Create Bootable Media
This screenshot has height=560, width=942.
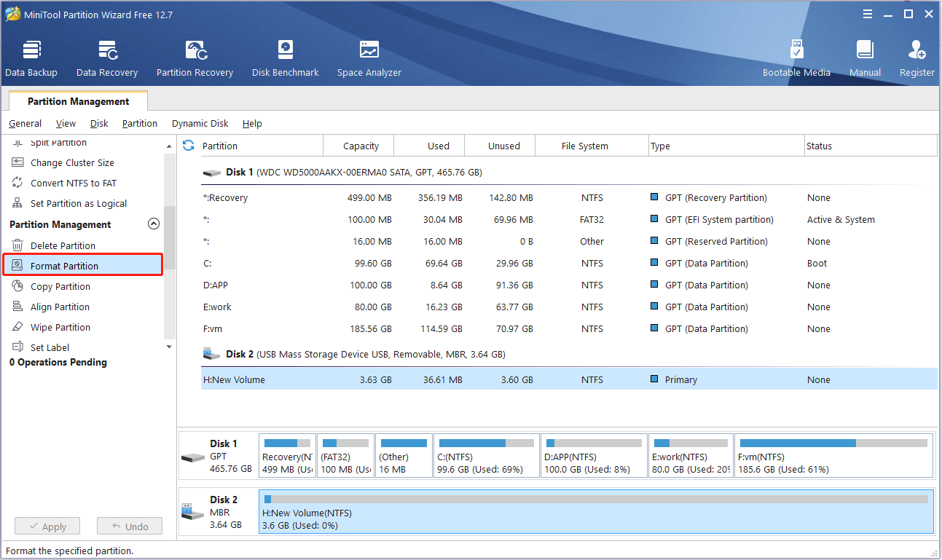[x=796, y=58]
